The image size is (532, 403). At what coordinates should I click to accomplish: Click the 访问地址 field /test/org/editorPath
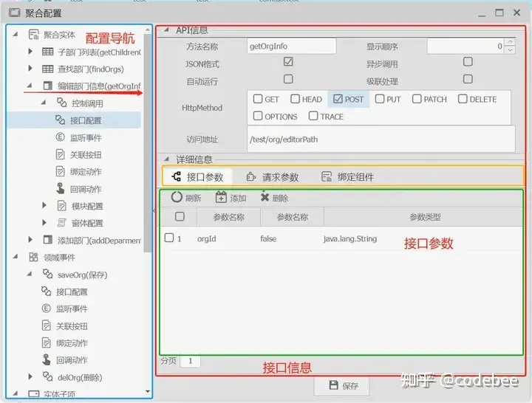pyautogui.click(x=381, y=139)
